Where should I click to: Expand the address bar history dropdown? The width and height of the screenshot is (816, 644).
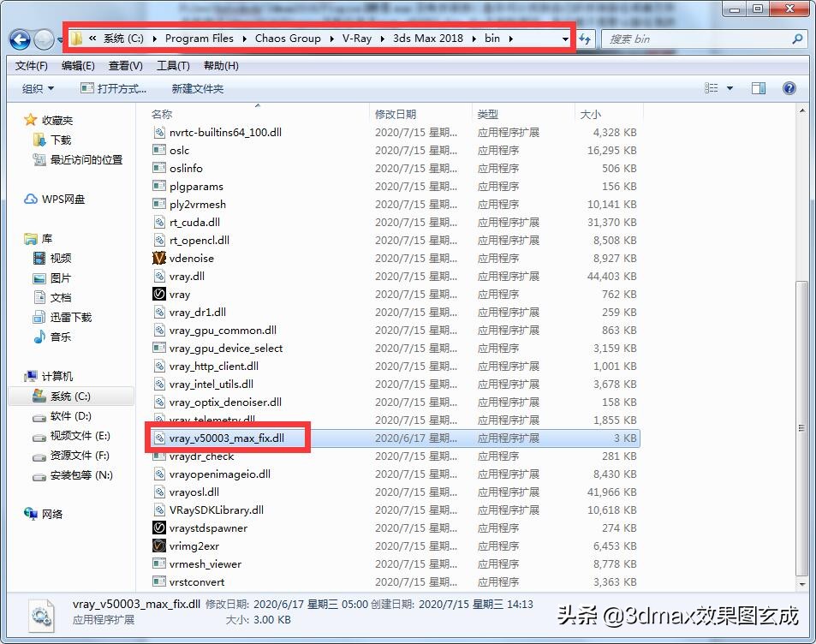pyautogui.click(x=565, y=39)
